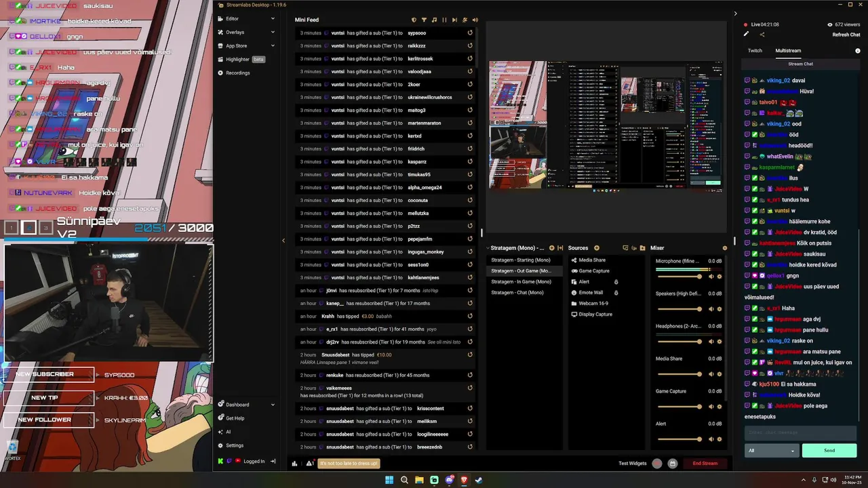Open Headphones mixer settings gear
This screenshot has width=868, height=488.
coord(719,342)
